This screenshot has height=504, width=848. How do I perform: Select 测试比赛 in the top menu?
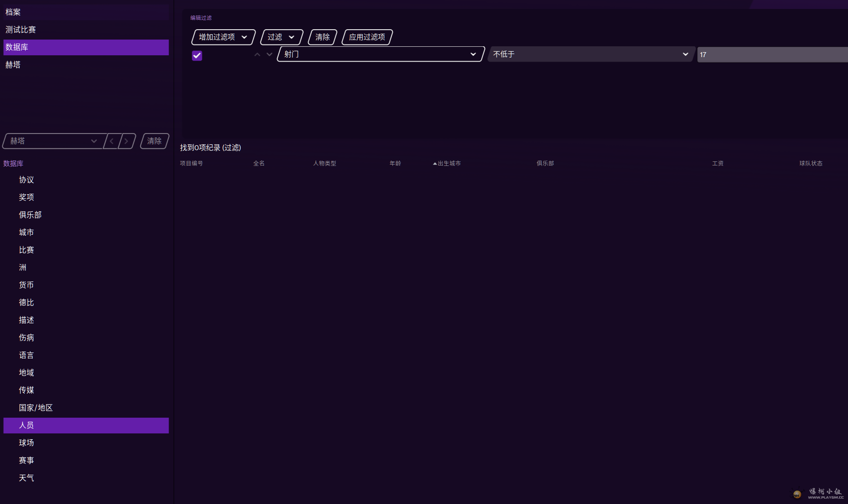click(x=21, y=30)
